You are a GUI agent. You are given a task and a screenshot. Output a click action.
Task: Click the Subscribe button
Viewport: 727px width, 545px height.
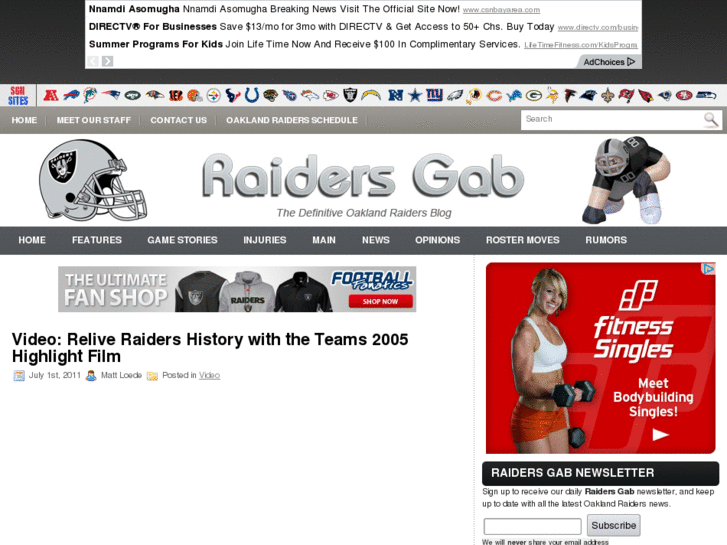point(613,526)
